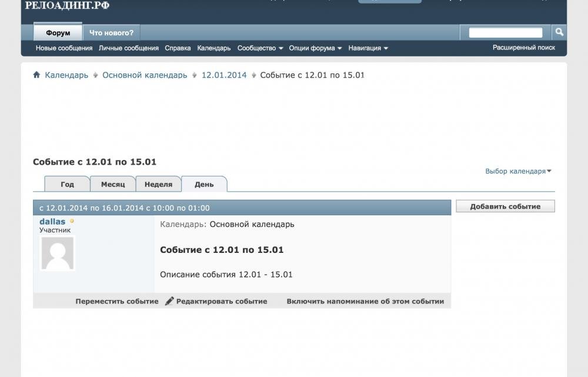Click the user online status dot
Viewport: 588px width, 377px height.
pos(72,222)
